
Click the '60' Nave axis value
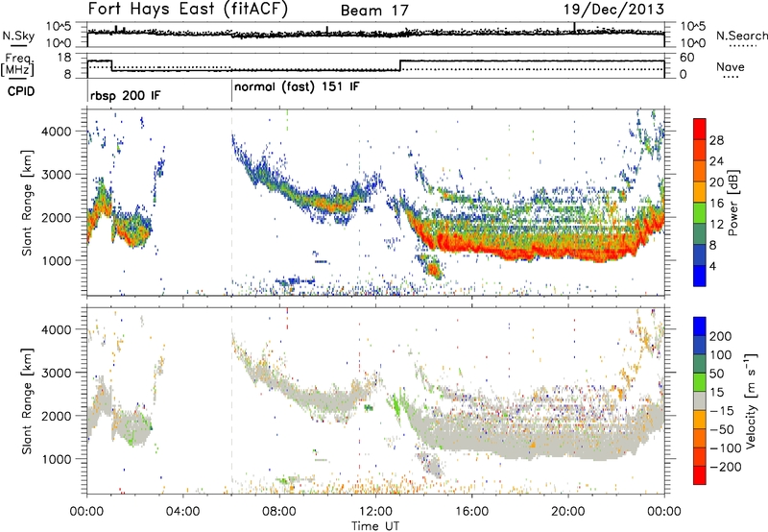(x=686, y=58)
